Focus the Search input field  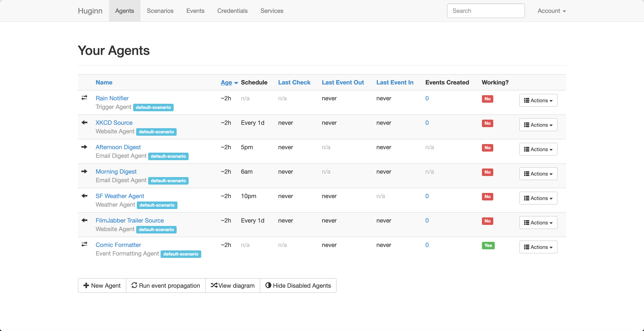click(x=486, y=11)
